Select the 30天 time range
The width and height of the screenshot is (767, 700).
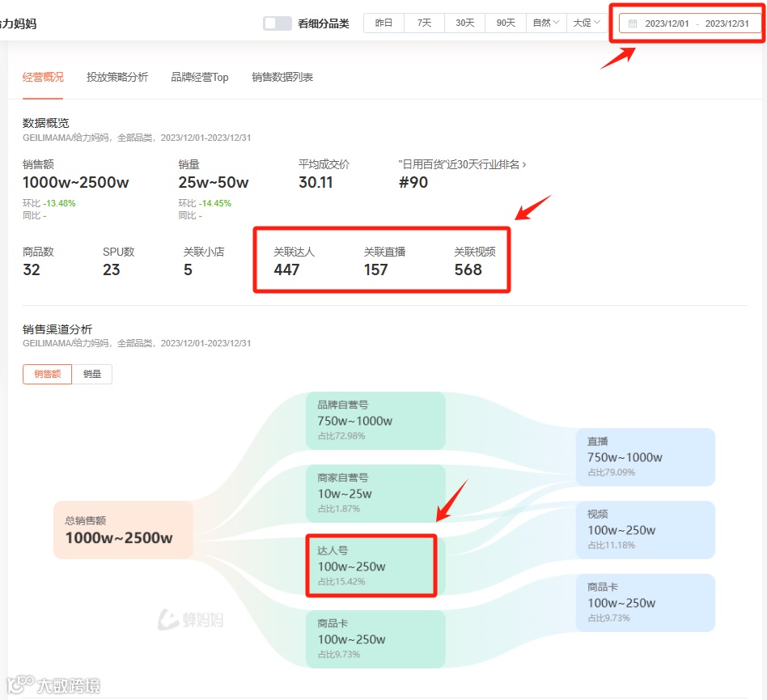pyautogui.click(x=465, y=23)
